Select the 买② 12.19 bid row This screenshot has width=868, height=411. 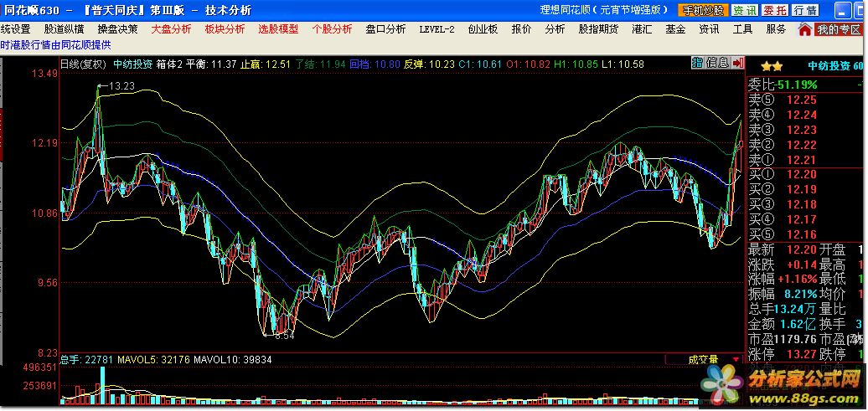pyautogui.click(x=806, y=190)
